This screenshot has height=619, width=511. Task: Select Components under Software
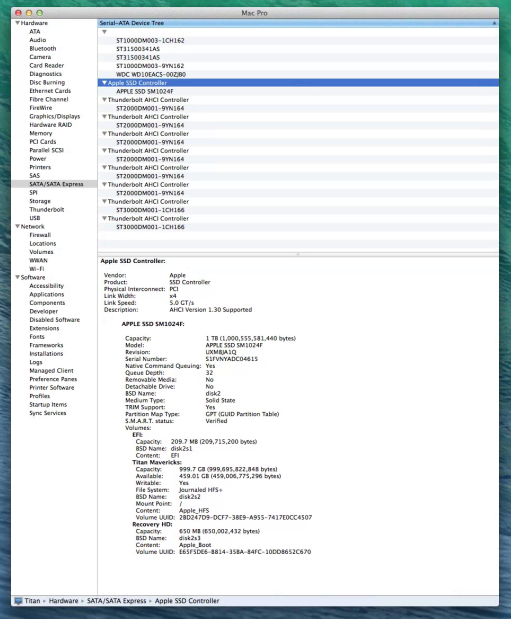click(47, 303)
